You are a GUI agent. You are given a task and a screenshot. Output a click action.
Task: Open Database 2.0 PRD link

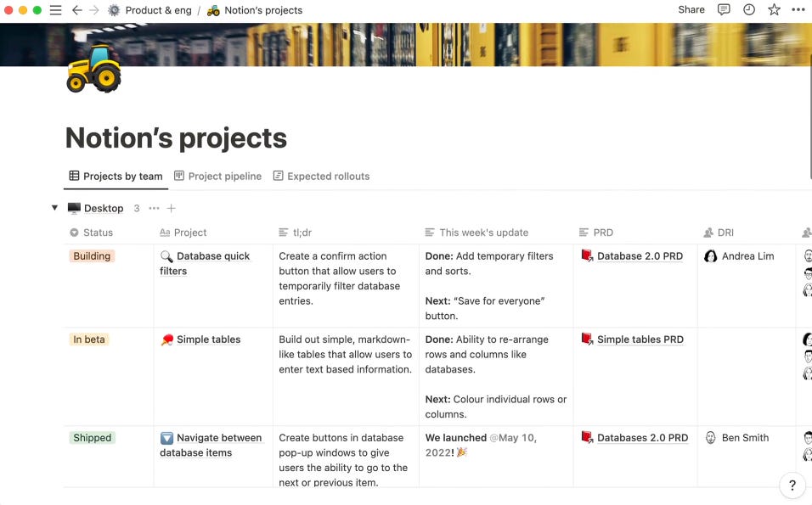(x=640, y=255)
